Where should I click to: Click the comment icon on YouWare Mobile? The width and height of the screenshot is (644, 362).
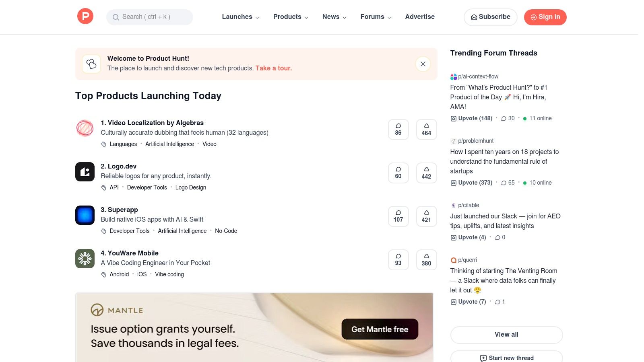point(398,259)
